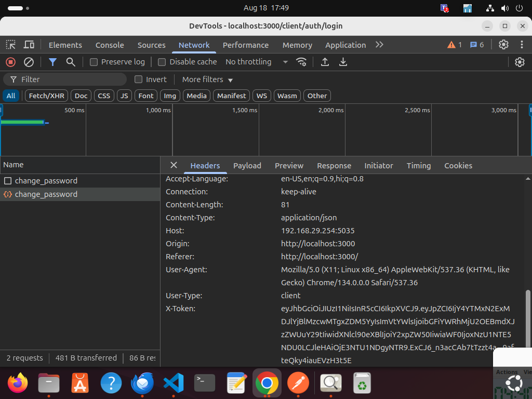The width and height of the screenshot is (532, 399).
Task: Open the No throttling dropdown
Action: click(256, 62)
